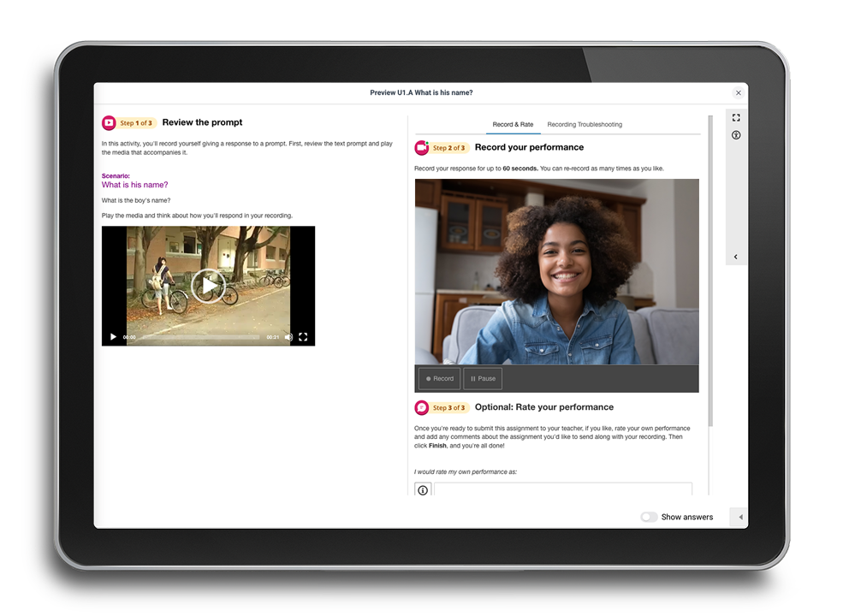843x616 pixels.
Task: Mute the video's audio with the volume icon
Action: click(x=287, y=337)
